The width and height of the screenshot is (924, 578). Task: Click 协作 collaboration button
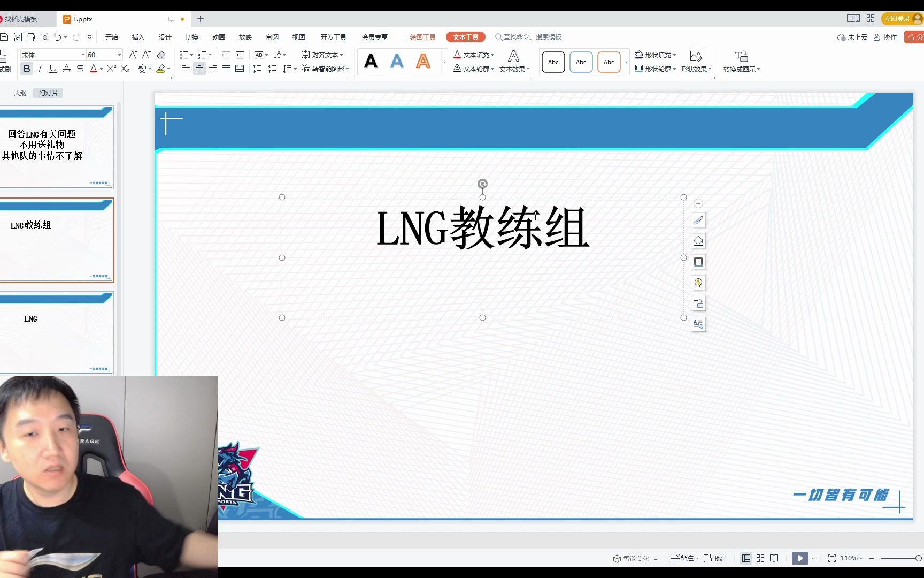pyautogui.click(x=885, y=37)
